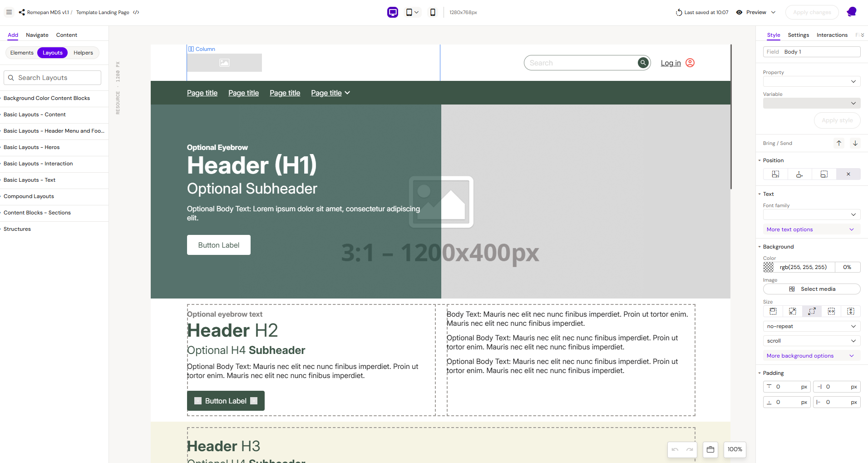Screen dimensions: 868x463
Task: Open the hamburger main menu
Action: point(9,12)
